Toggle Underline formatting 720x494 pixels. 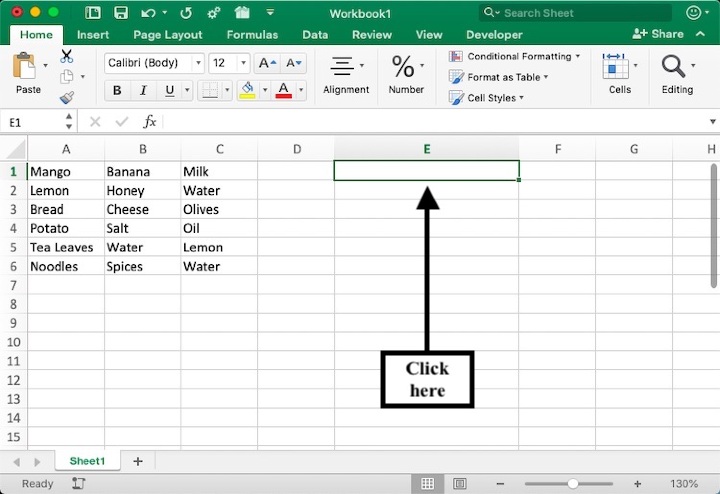click(169, 90)
